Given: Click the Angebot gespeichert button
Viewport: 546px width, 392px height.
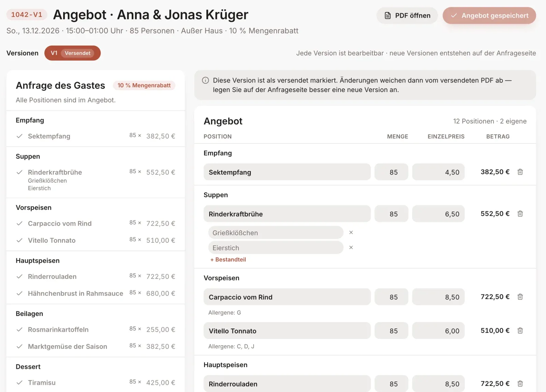Looking at the screenshot, I should pyautogui.click(x=489, y=16).
